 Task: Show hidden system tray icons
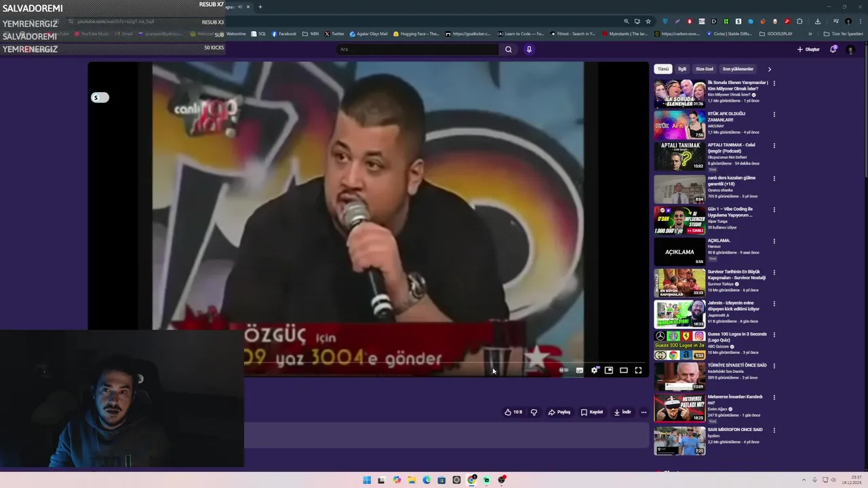tap(804, 480)
